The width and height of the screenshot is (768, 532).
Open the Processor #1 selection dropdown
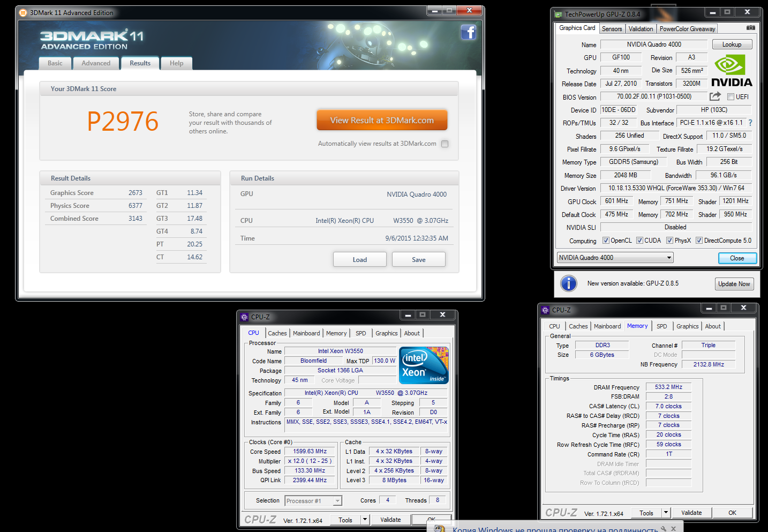click(x=313, y=501)
